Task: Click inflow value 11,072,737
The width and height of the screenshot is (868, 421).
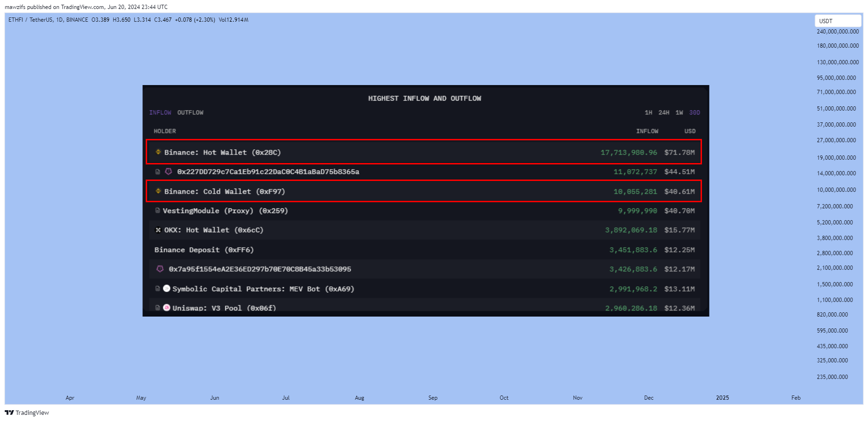Action: coord(635,172)
